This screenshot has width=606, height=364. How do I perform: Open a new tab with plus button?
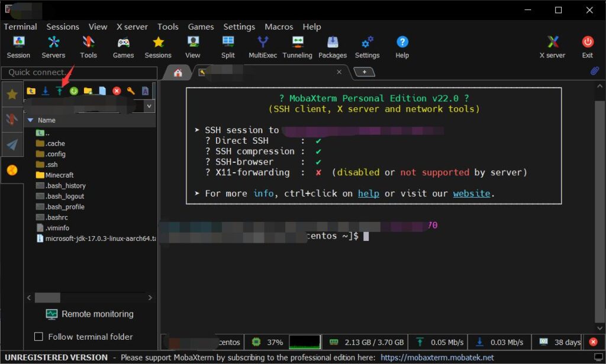coord(364,72)
